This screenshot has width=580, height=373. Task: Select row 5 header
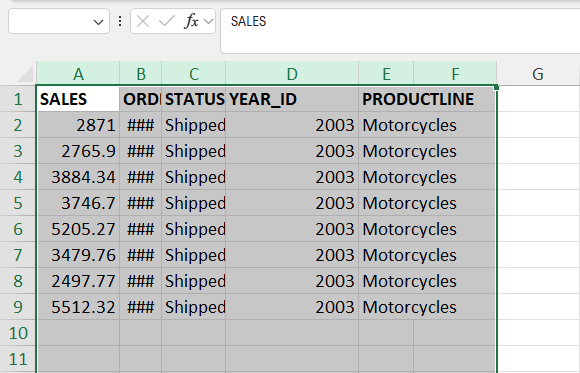pos(18,203)
